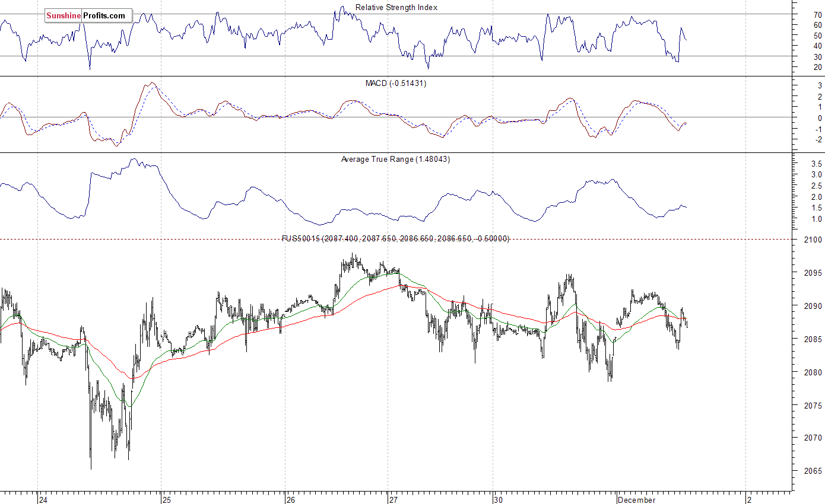Click the RSI 30 axis label

818,56
